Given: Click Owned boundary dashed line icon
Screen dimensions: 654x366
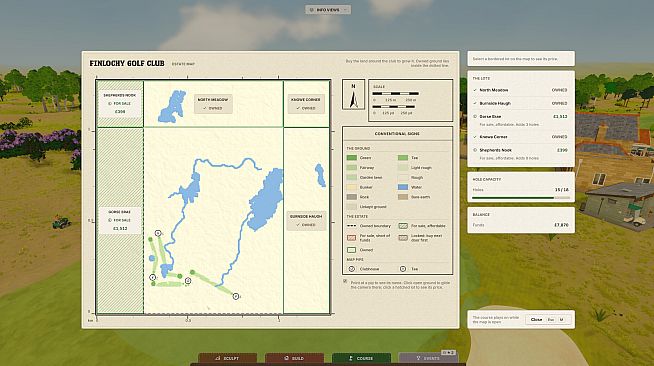Looking at the screenshot, I should point(351,226).
